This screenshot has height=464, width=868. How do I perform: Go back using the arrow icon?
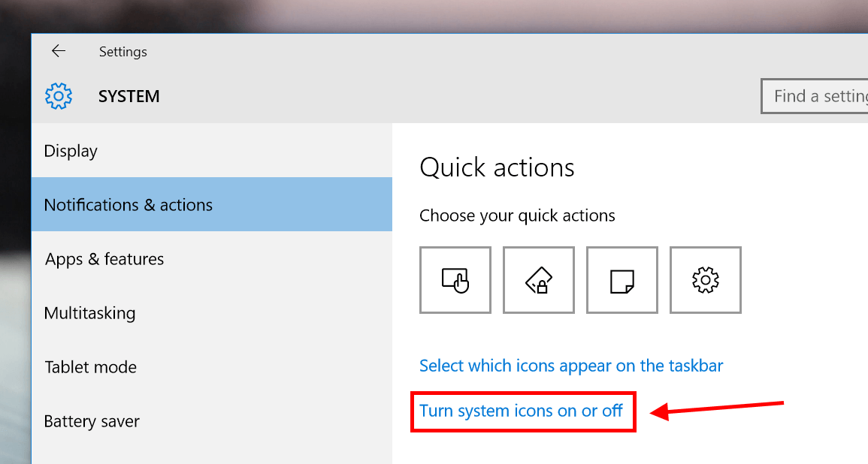(x=58, y=52)
